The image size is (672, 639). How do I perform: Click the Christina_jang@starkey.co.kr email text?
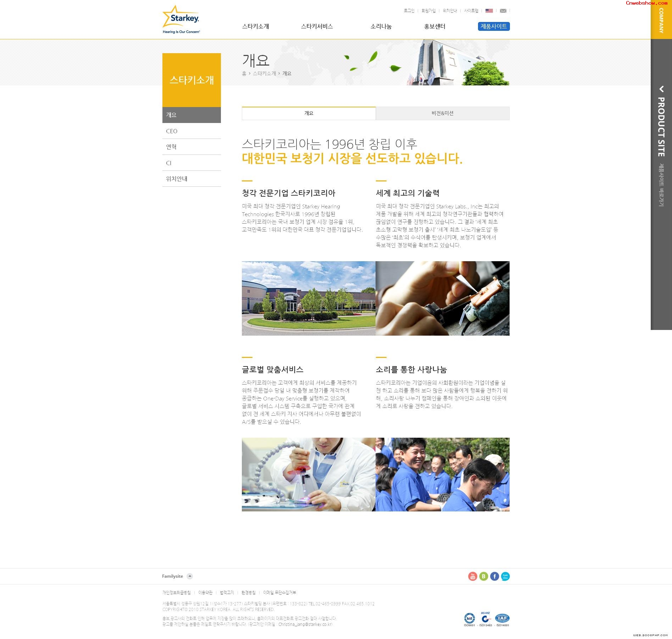pos(305,624)
